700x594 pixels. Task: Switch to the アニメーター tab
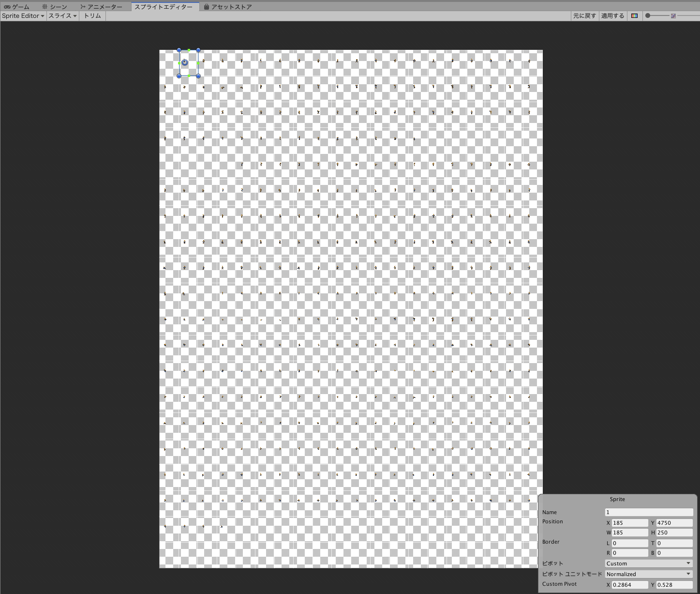click(x=101, y=7)
